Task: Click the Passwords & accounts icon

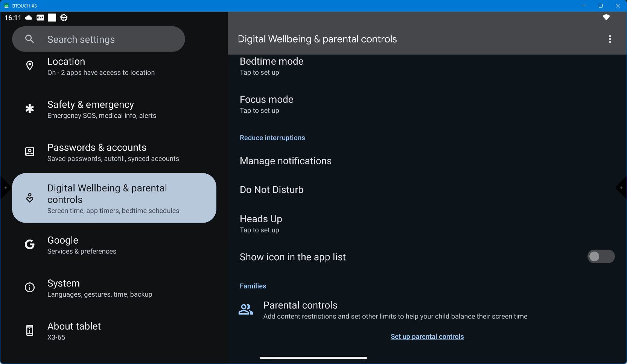Action: click(30, 152)
